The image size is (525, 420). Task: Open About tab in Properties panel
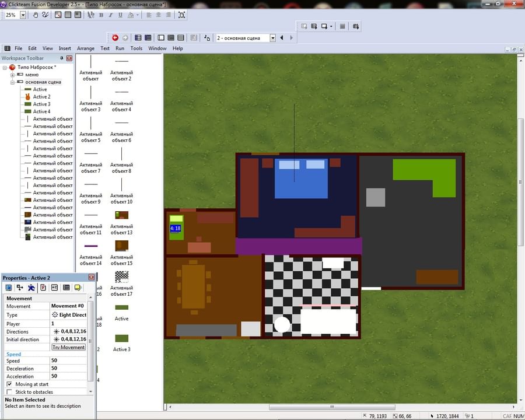(78, 288)
